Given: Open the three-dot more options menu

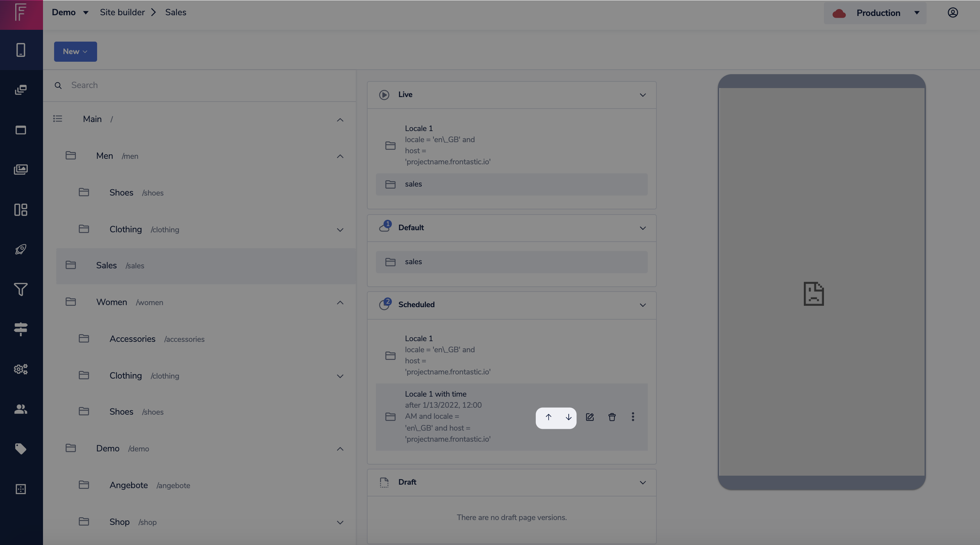Looking at the screenshot, I should pyautogui.click(x=633, y=417).
